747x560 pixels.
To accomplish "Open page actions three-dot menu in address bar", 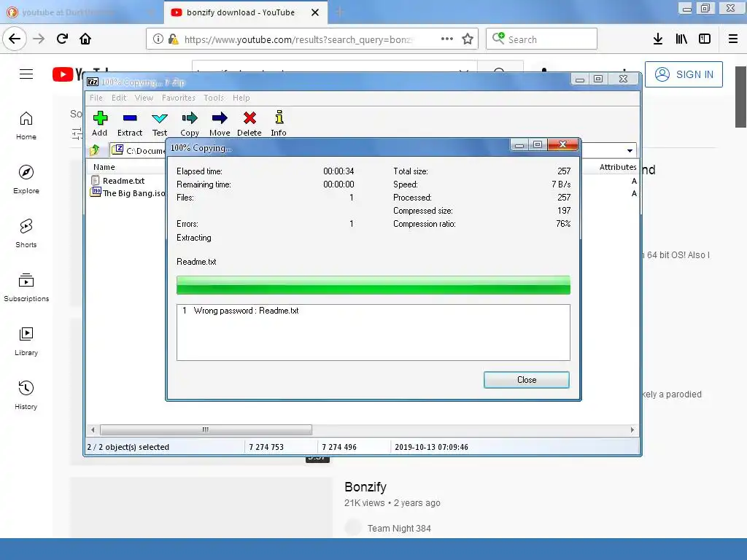I will (x=447, y=39).
